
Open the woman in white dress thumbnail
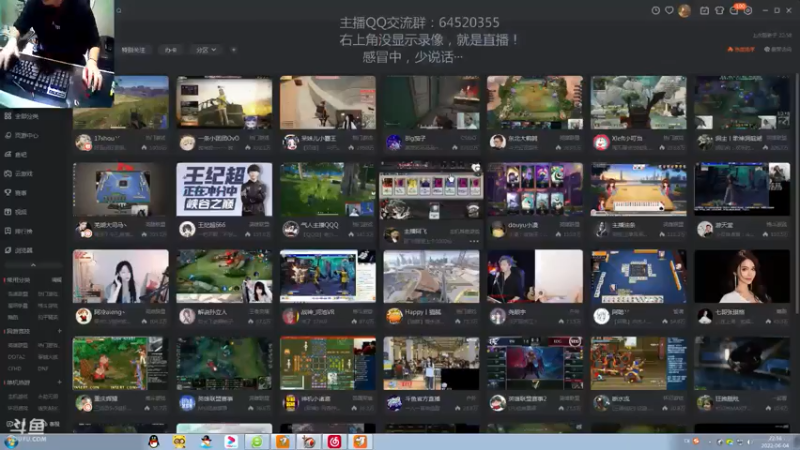(742, 276)
